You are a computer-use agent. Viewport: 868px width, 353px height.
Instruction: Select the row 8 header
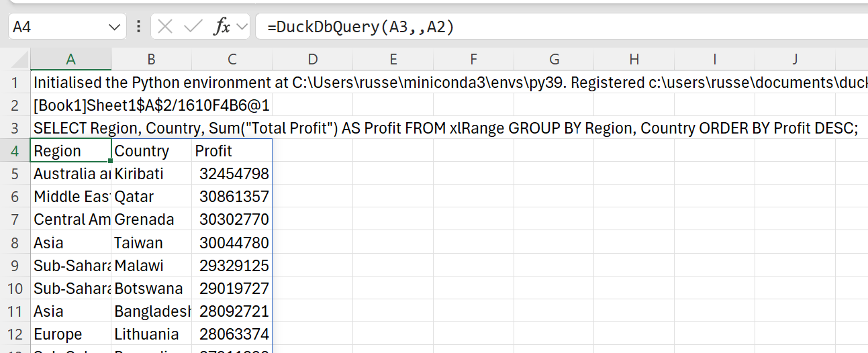[x=15, y=242]
